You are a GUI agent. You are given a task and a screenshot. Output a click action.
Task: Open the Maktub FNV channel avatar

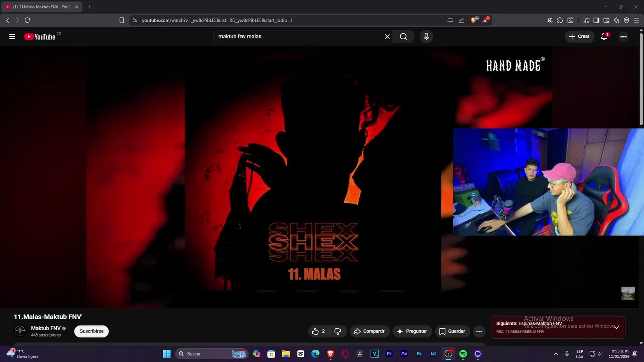point(20,331)
